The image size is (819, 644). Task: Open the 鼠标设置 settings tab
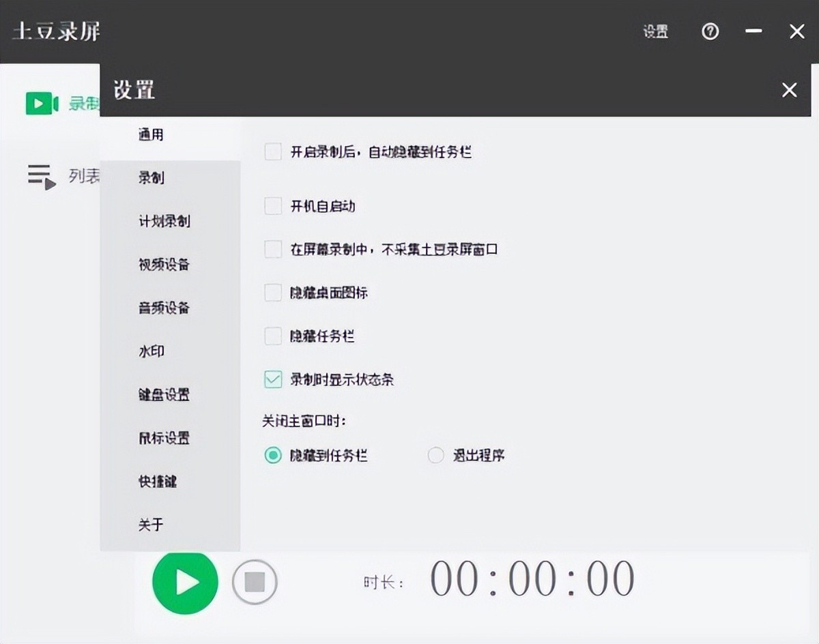tap(171, 438)
